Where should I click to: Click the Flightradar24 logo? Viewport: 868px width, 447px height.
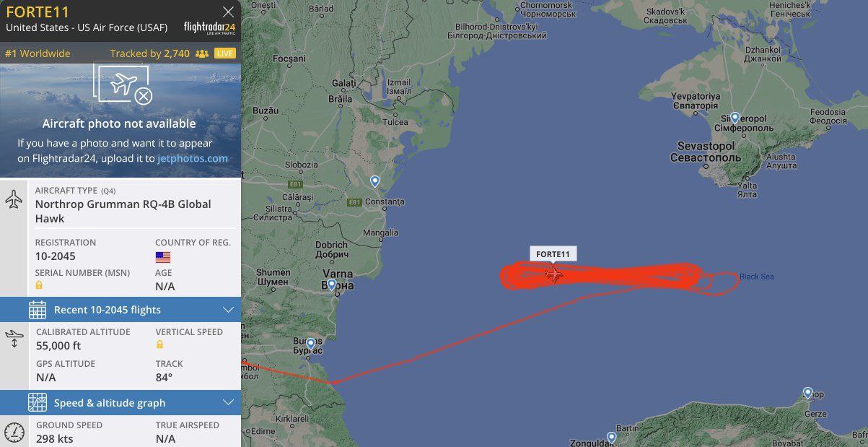pyautogui.click(x=209, y=27)
